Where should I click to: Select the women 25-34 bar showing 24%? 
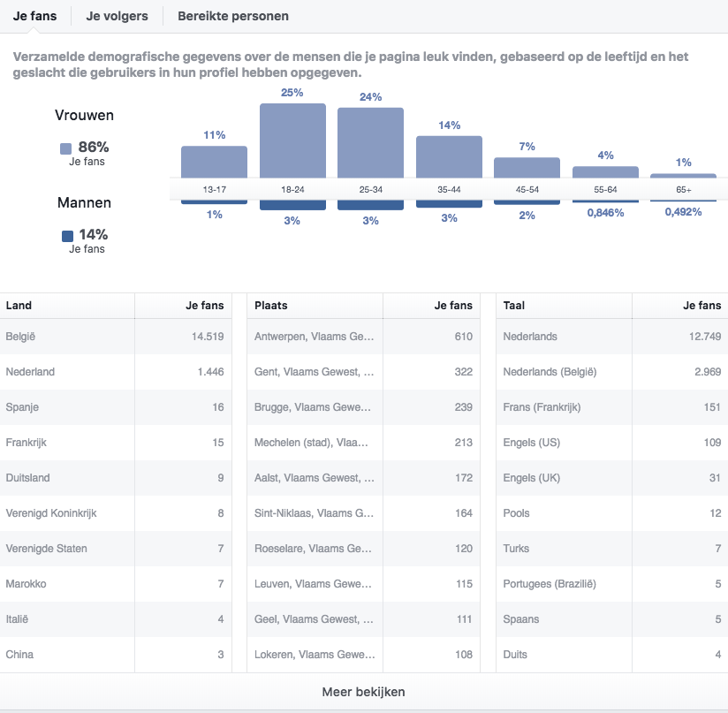(370, 143)
